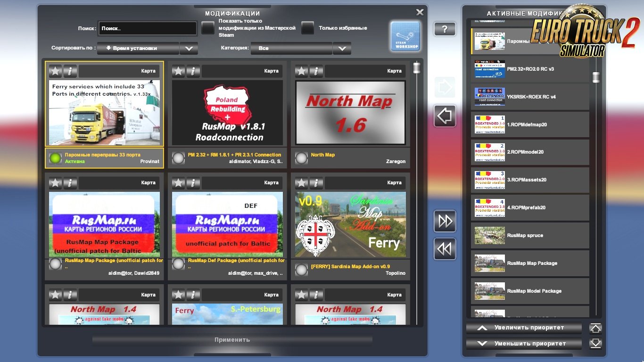Open the sort by install time combo box
Image resolution: width=644 pixels, height=362 pixels.
[x=138, y=48]
